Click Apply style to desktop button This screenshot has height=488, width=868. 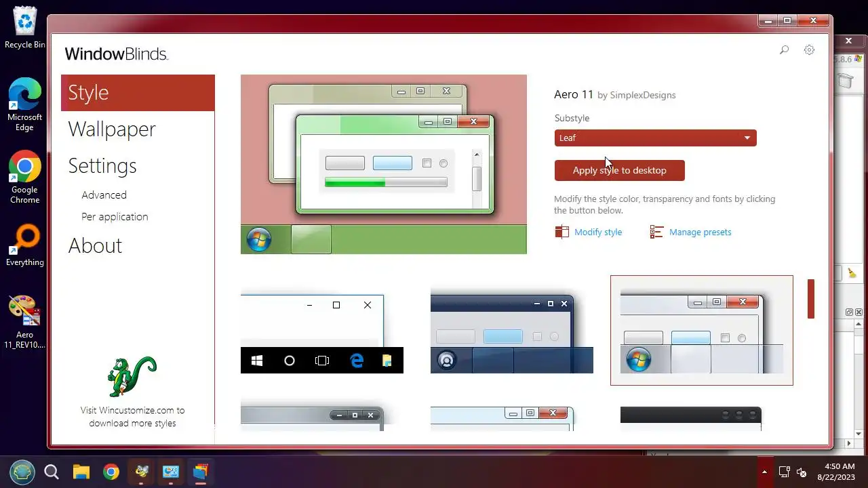pyautogui.click(x=619, y=170)
